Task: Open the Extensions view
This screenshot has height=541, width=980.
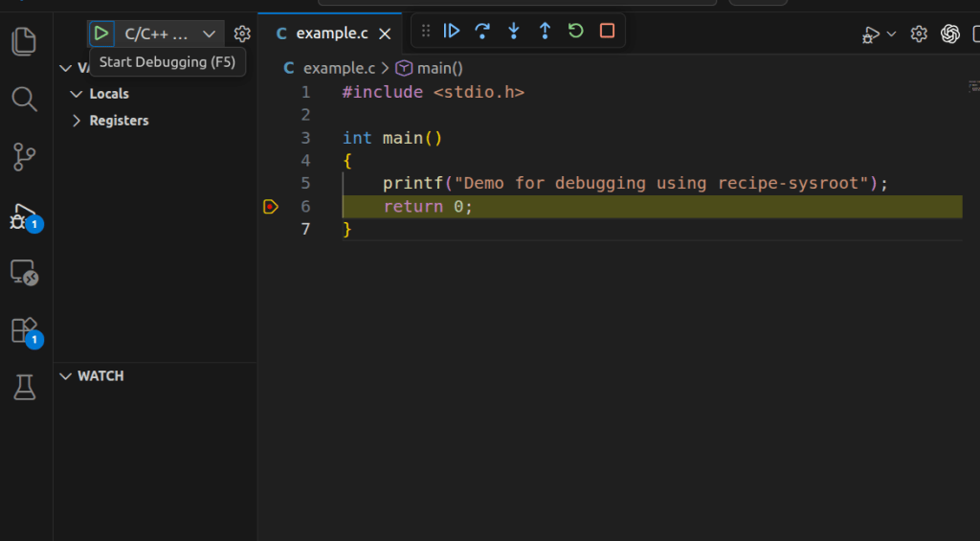Action: tap(25, 330)
